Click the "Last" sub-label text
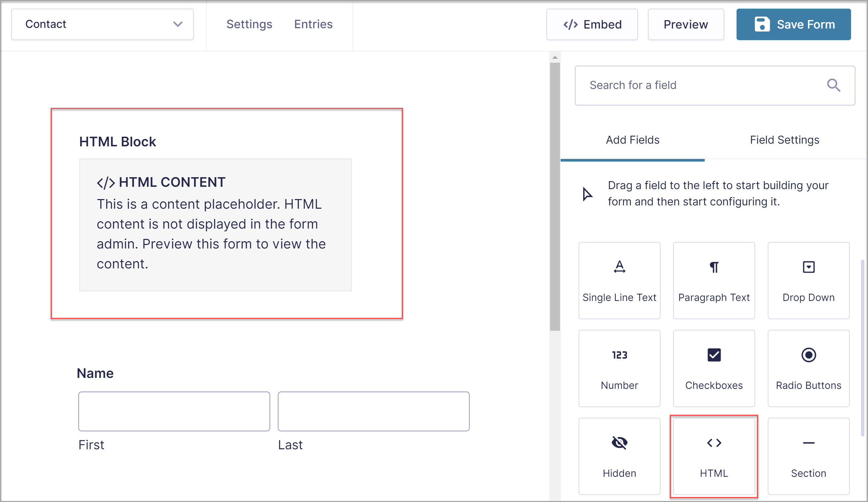868x502 pixels. tap(290, 445)
